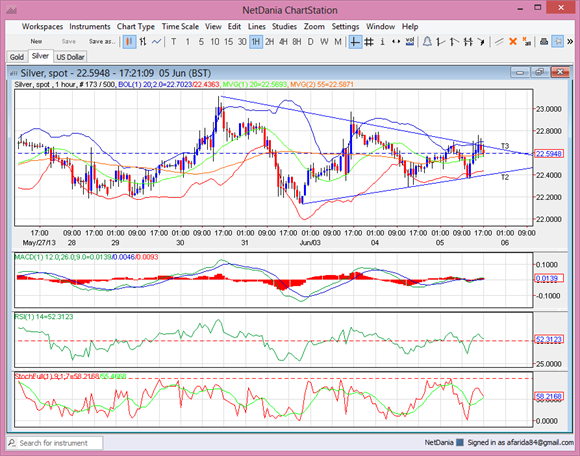Click the arrow-down order icon
580x456 pixels.
click(481, 42)
